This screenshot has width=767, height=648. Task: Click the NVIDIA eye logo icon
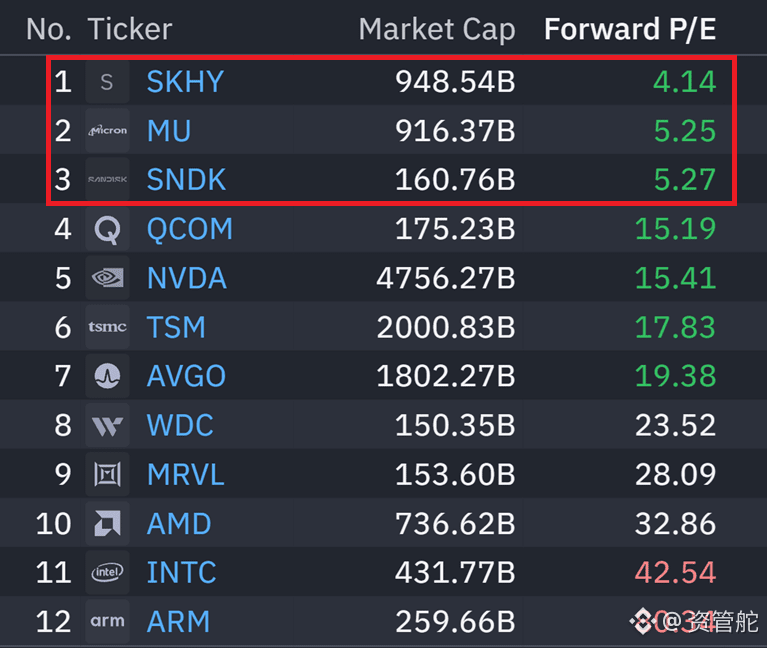point(107,278)
